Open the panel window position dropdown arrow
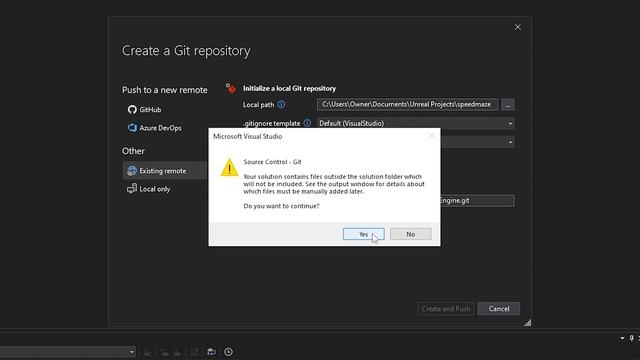This screenshot has height=360, width=640. (622, 338)
